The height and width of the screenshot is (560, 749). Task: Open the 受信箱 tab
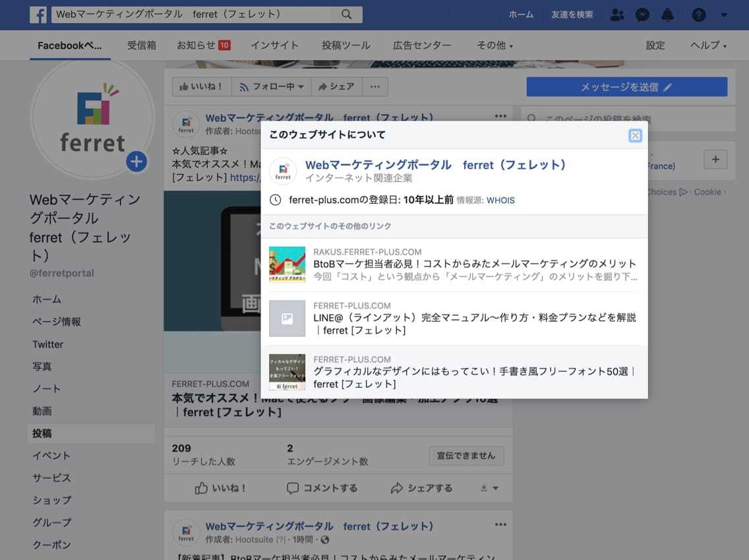coord(141,46)
